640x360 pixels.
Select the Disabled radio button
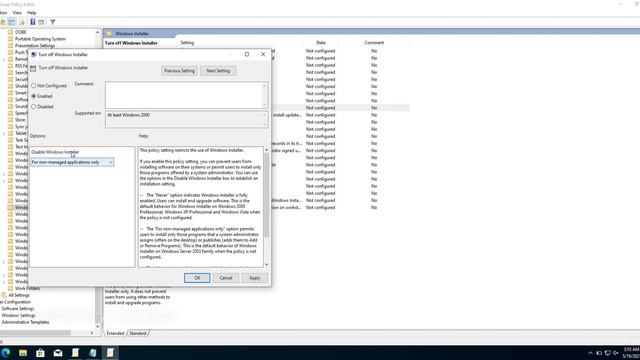tap(34, 107)
